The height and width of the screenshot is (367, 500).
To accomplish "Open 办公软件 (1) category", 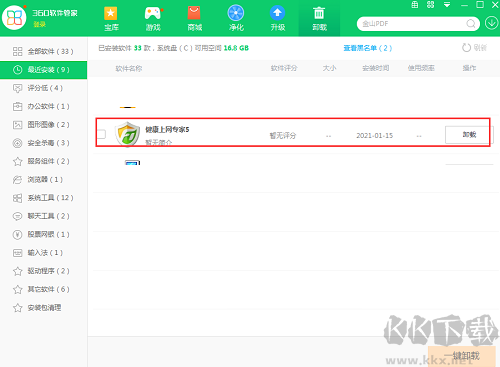I will point(43,106).
